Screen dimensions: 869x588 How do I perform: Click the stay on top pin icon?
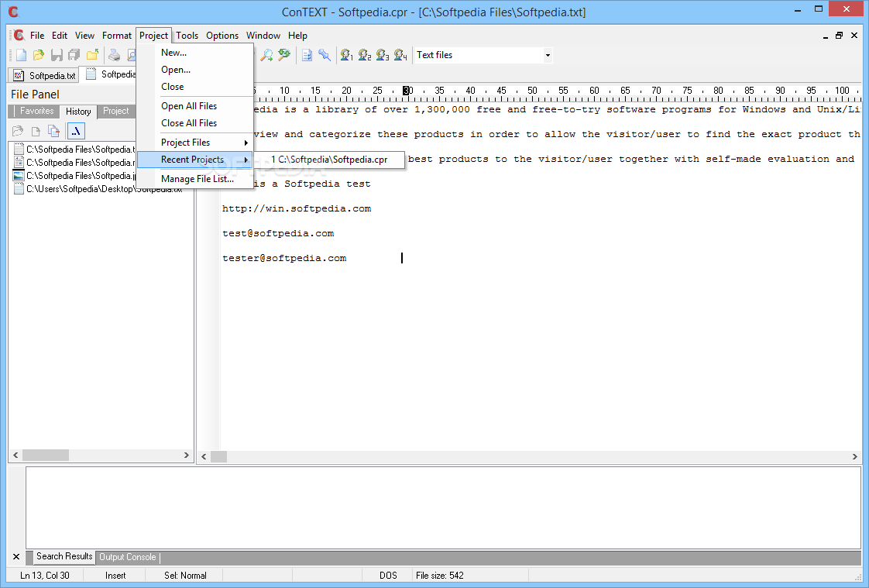pos(325,55)
